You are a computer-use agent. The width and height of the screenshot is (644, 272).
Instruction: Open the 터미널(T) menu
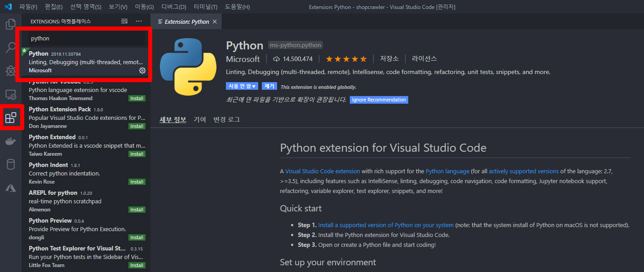(x=206, y=7)
